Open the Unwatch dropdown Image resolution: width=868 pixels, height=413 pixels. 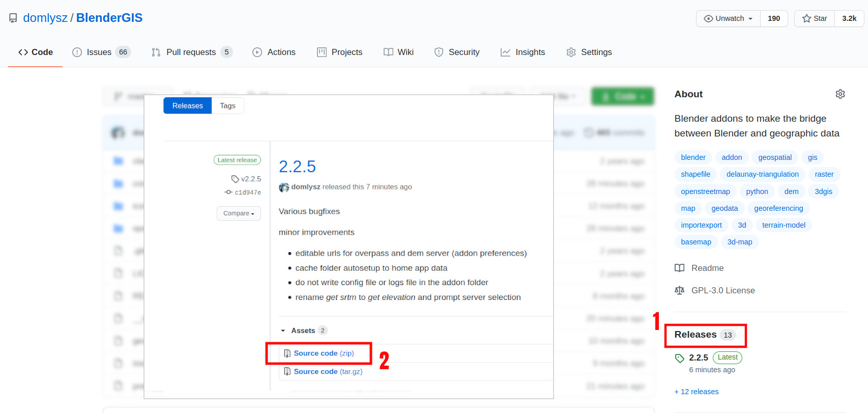[728, 18]
